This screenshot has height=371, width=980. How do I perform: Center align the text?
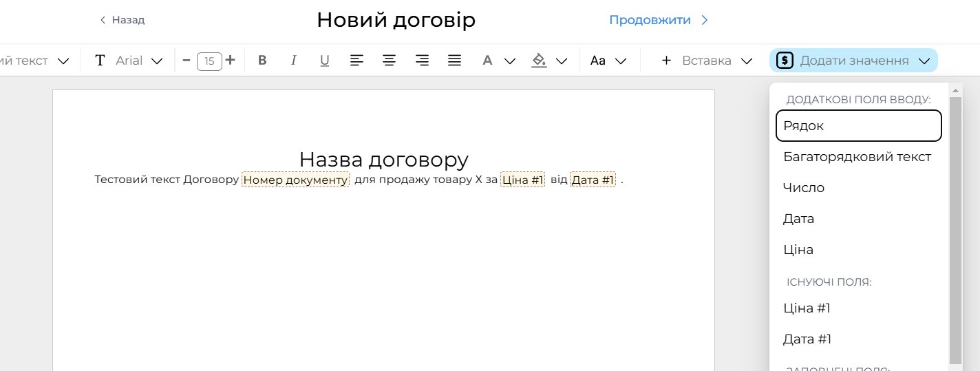[389, 61]
